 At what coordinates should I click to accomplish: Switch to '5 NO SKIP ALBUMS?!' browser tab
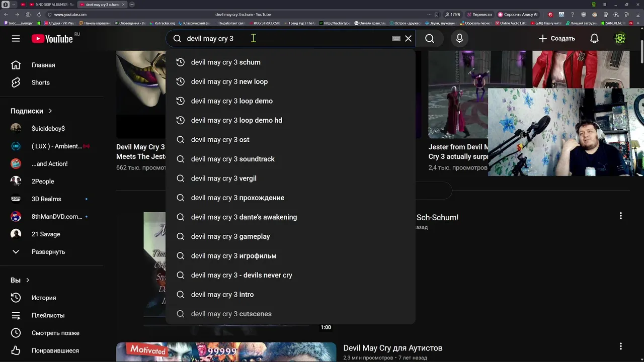pyautogui.click(x=52, y=5)
